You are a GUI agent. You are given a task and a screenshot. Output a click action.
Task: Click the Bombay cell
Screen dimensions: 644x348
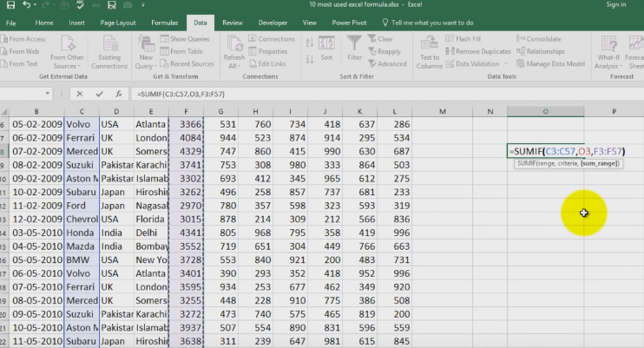coord(151,246)
